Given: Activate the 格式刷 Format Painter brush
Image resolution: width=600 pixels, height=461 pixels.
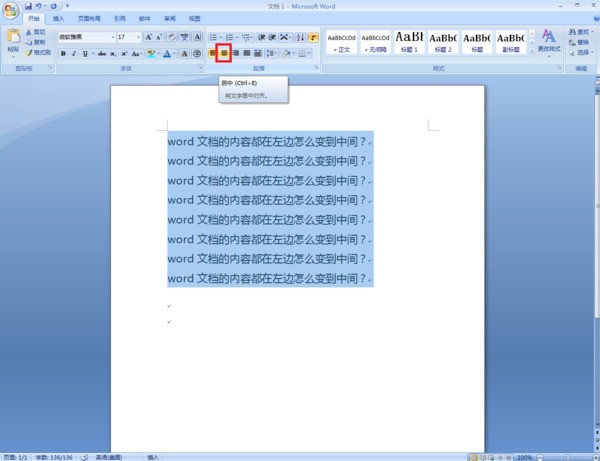Looking at the screenshot, I should pyautogui.click(x=38, y=52).
